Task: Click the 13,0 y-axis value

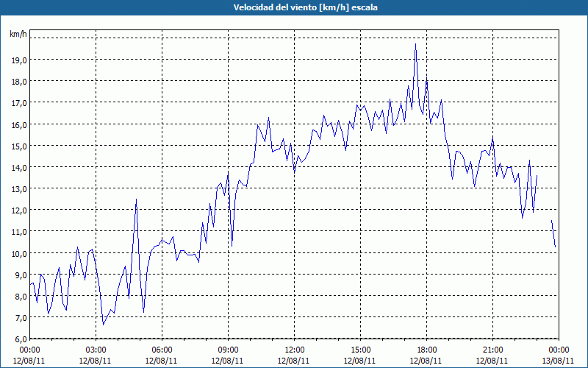Action: 18,188
